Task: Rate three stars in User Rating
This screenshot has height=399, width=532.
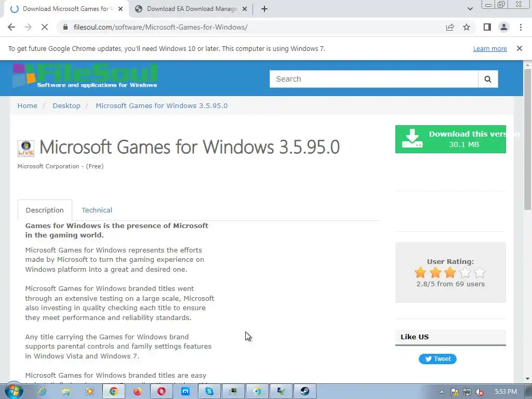Action: click(450, 272)
